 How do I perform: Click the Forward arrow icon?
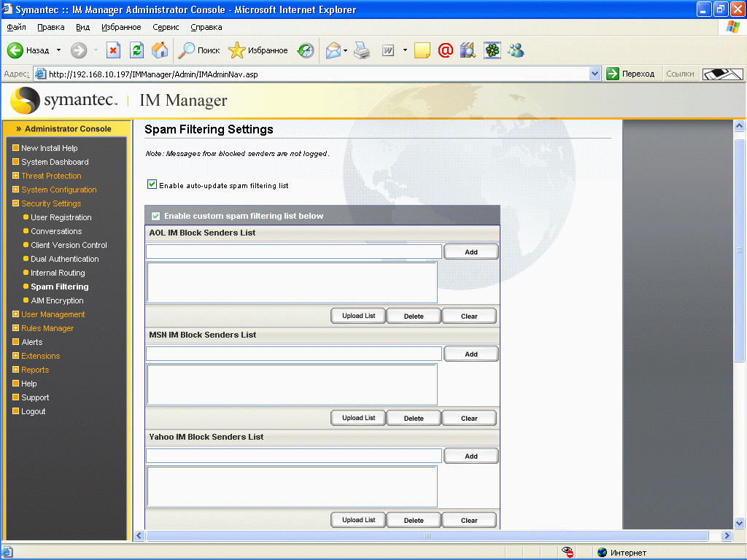[79, 50]
